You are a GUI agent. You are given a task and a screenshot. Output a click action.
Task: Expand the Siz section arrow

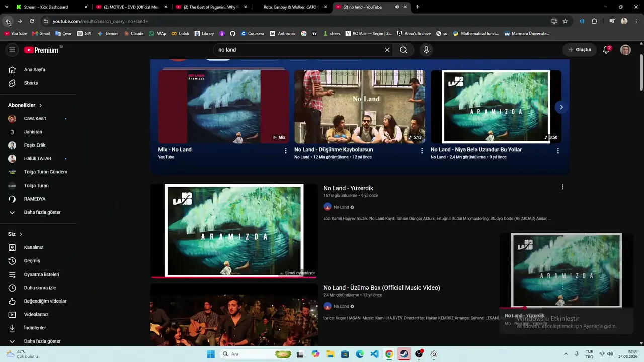coord(21,234)
